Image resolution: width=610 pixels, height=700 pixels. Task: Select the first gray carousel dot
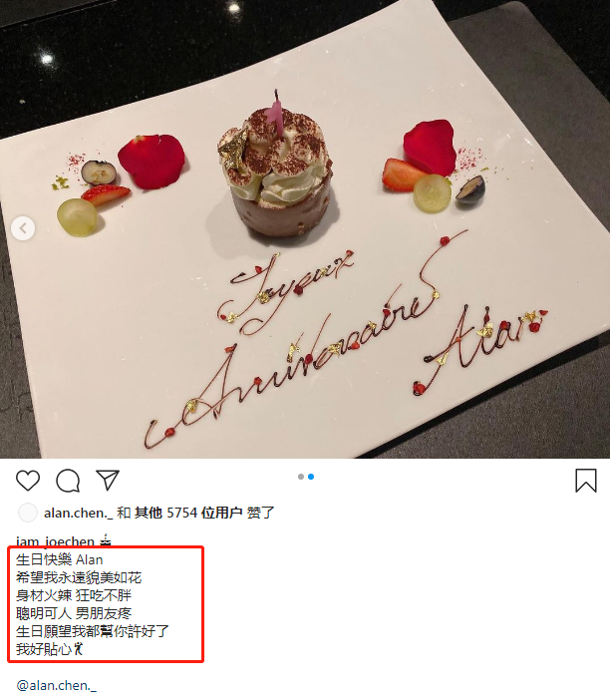[301, 477]
